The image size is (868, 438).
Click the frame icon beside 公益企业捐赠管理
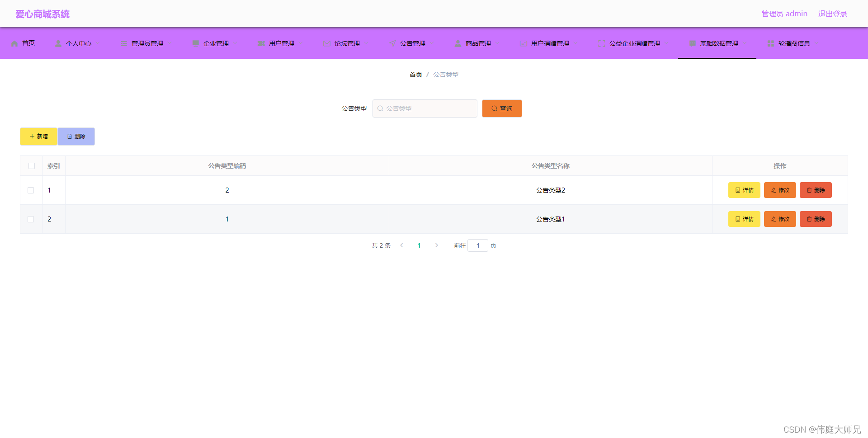click(x=602, y=43)
